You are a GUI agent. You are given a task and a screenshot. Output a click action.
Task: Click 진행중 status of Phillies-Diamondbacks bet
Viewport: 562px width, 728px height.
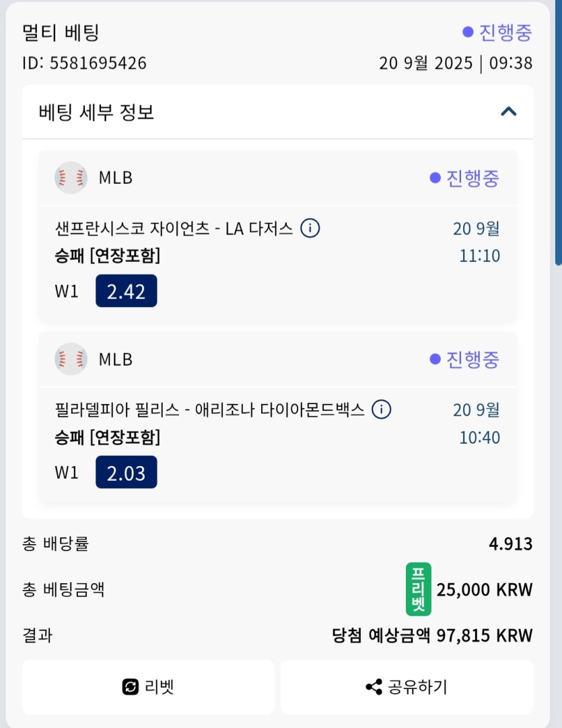pos(464,359)
